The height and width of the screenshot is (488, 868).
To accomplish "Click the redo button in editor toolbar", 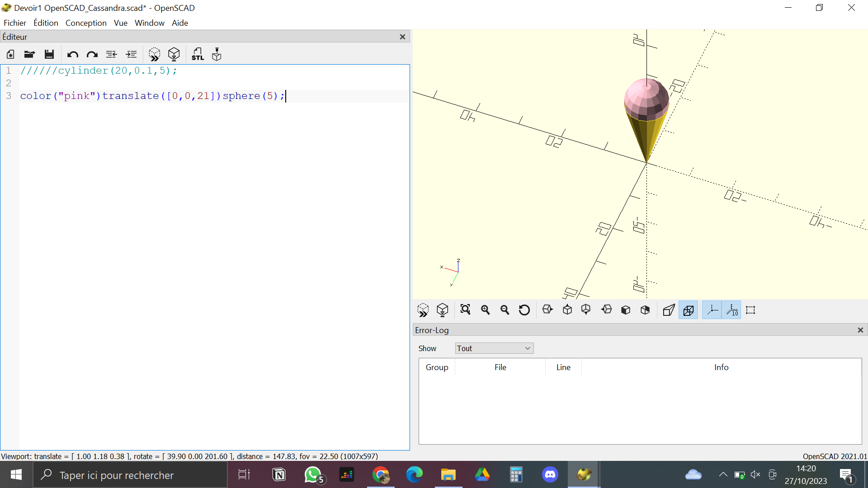I will coord(91,54).
